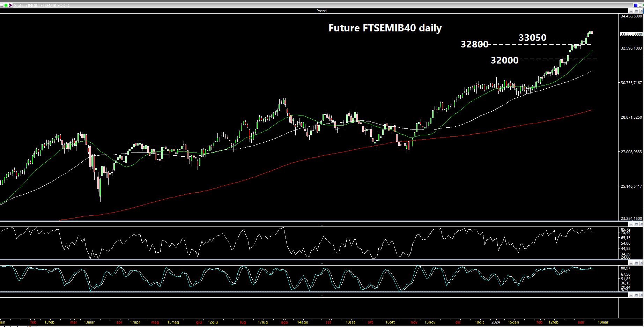The image size is (644, 327).
Task: Click the 12feb date axis label
Action: (554, 322)
